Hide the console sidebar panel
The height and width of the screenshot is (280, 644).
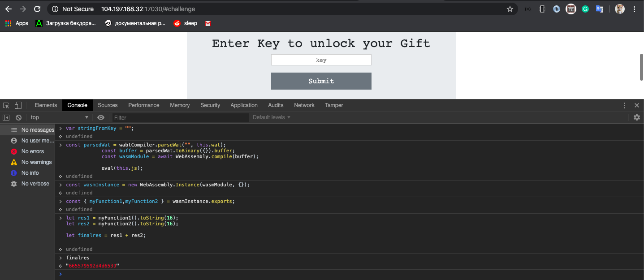pos(6,117)
